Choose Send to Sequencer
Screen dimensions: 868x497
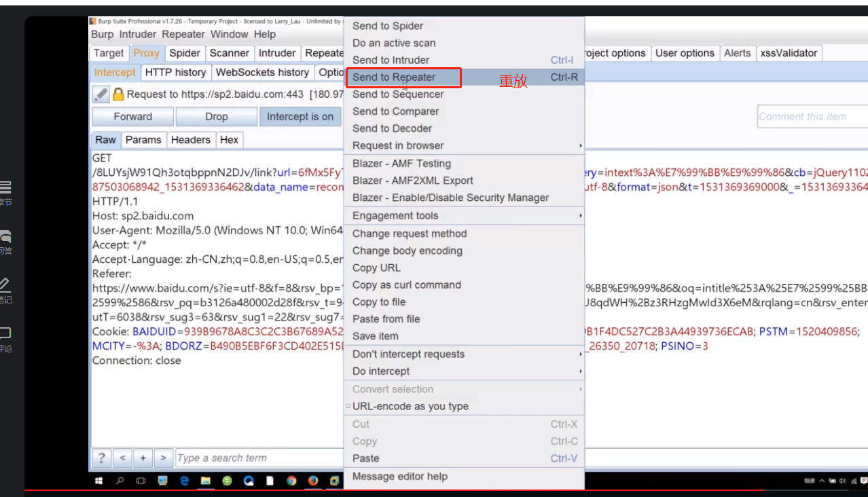(464, 94)
